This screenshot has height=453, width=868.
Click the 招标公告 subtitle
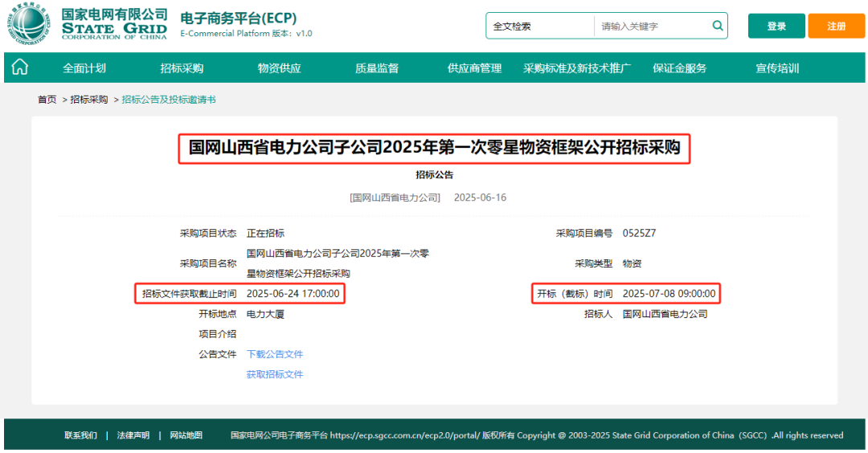(x=435, y=175)
